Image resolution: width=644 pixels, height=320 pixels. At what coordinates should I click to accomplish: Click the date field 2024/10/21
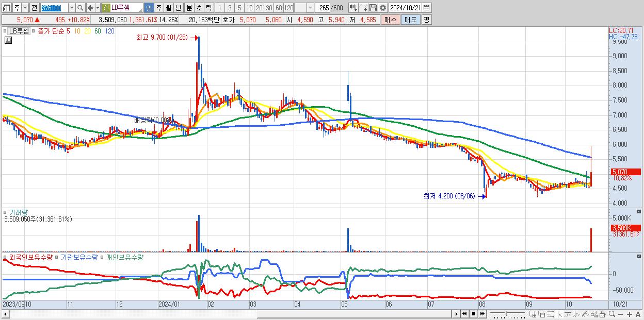[405, 8]
